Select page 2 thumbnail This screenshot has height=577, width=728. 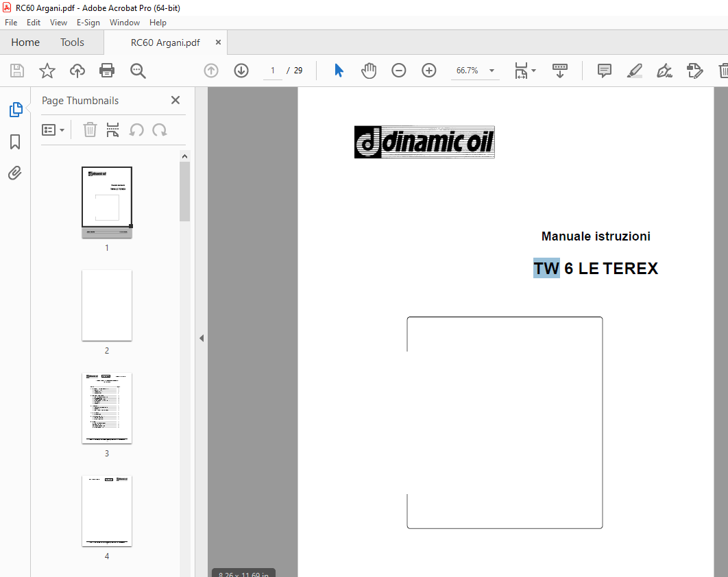click(107, 306)
